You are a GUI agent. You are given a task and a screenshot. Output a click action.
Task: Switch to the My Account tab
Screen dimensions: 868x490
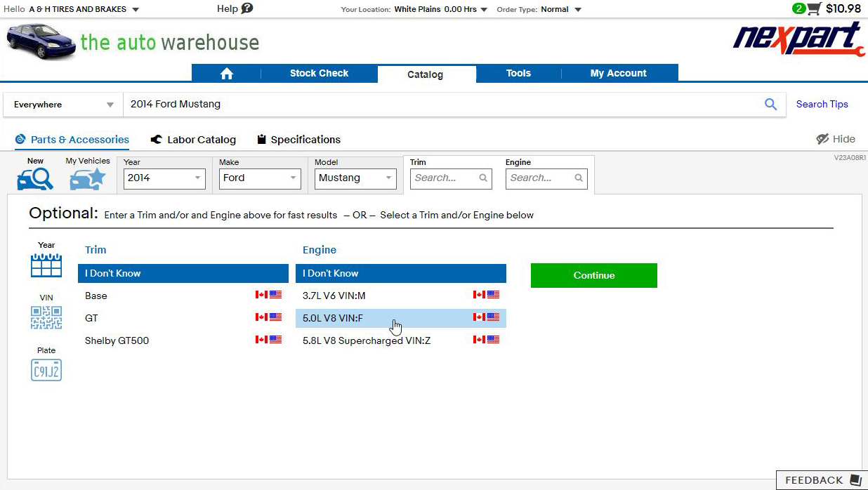pyautogui.click(x=619, y=73)
